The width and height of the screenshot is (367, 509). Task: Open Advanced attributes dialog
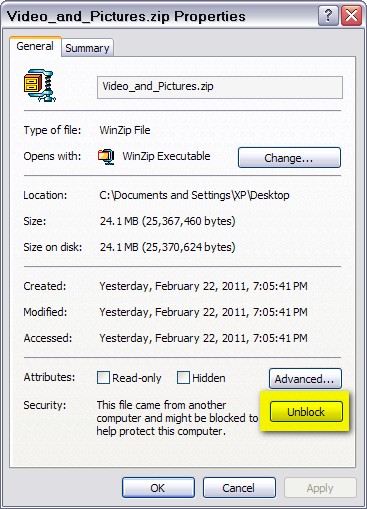pyautogui.click(x=305, y=379)
